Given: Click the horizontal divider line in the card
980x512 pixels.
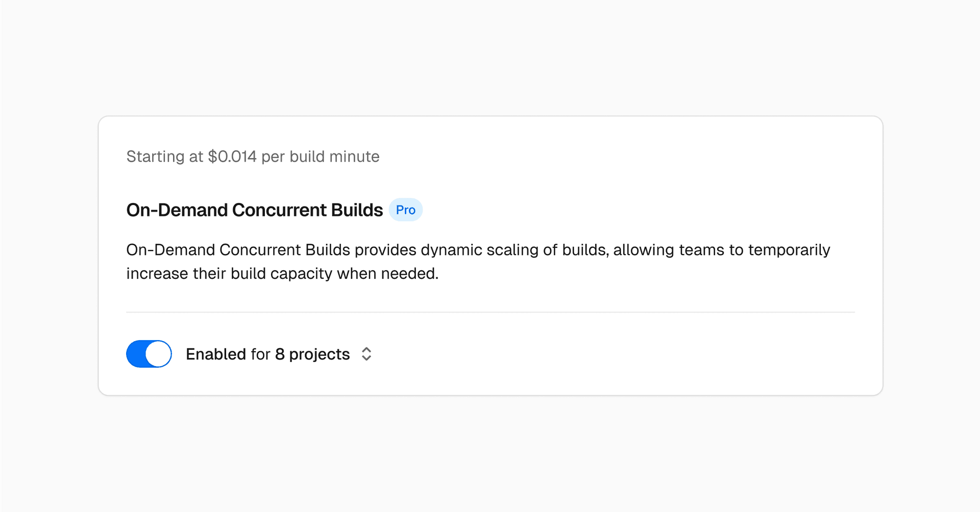Looking at the screenshot, I should [x=490, y=312].
